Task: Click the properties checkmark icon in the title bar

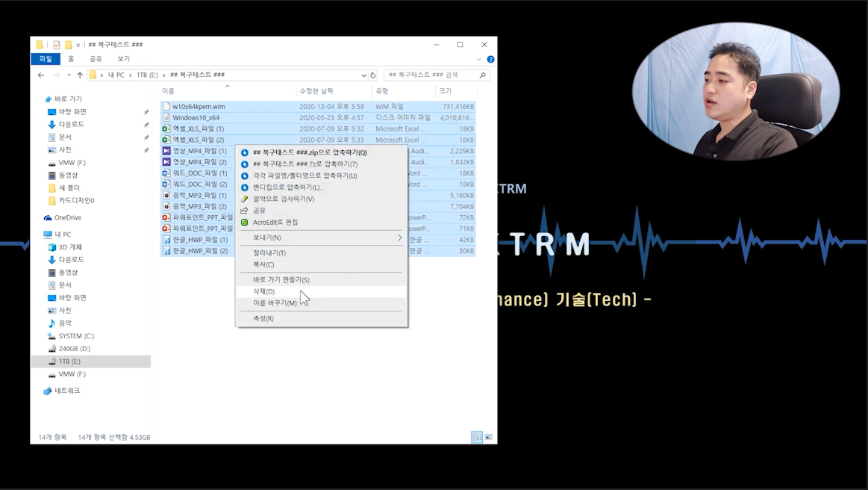Action: [x=57, y=44]
